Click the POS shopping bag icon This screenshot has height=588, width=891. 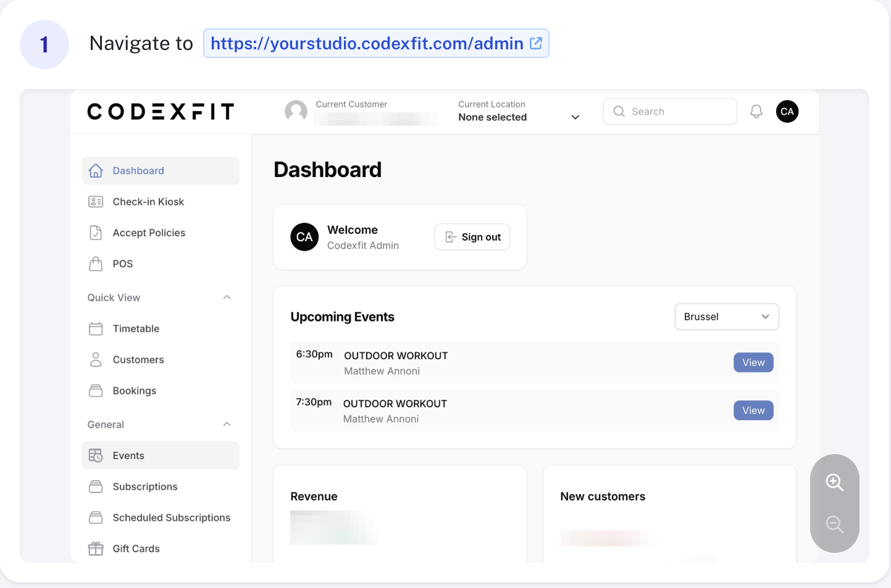coord(96,263)
